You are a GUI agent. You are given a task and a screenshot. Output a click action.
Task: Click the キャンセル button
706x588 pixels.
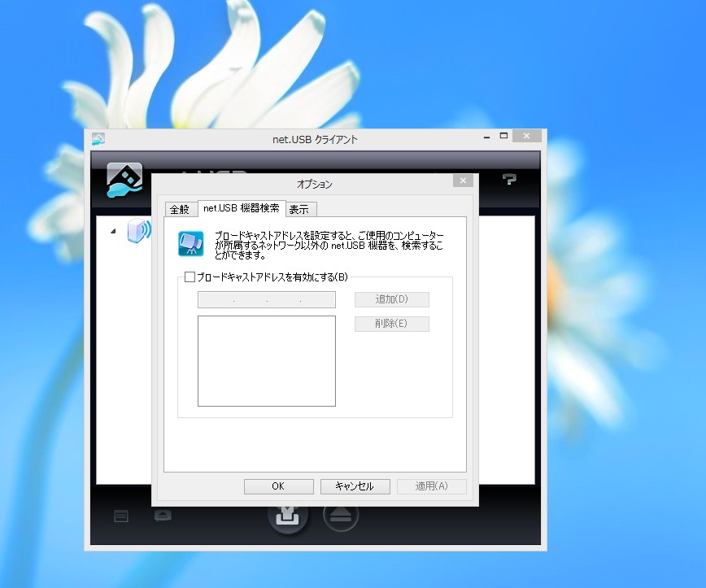355,486
